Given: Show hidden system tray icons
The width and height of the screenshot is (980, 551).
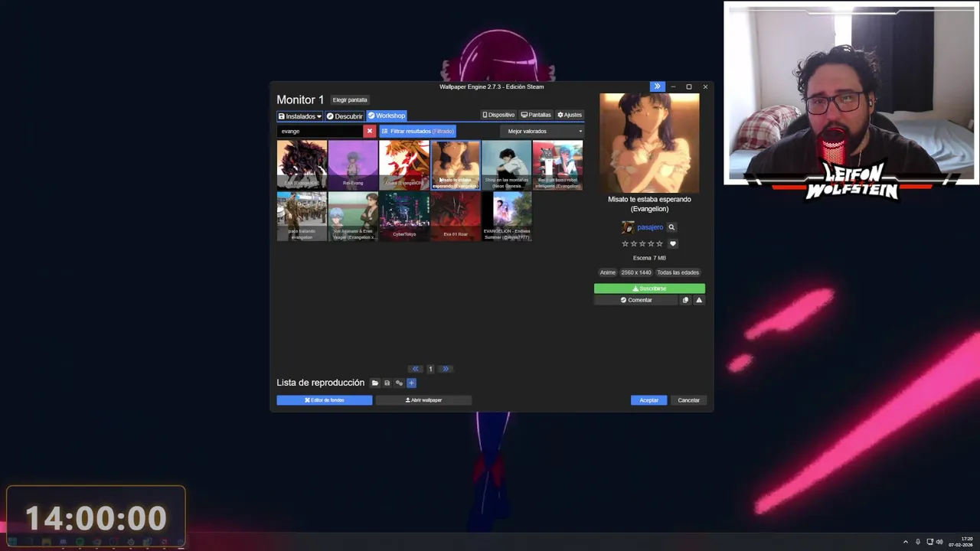Looking at the screenshot, I should 905,542.
